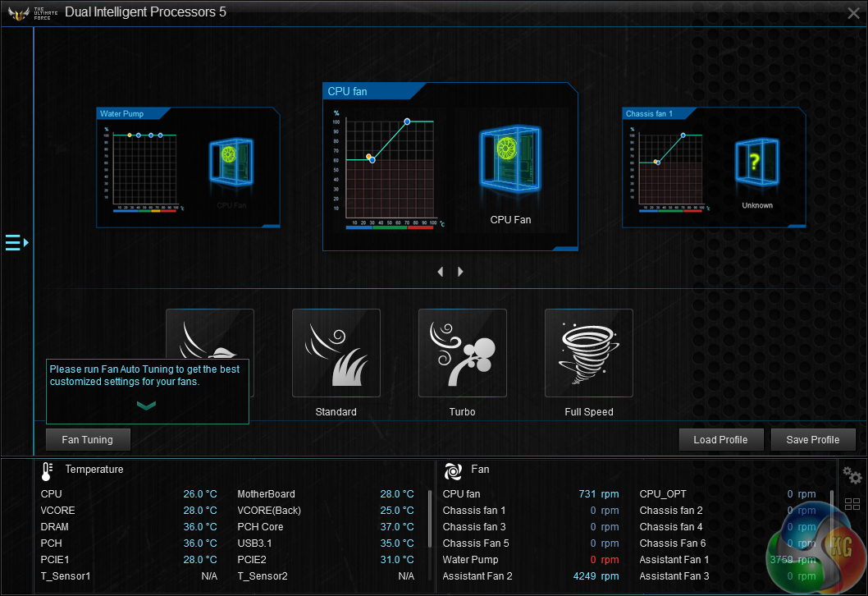Click the Load Profile button
Screen dimensions: 868x596
point(721,440)
